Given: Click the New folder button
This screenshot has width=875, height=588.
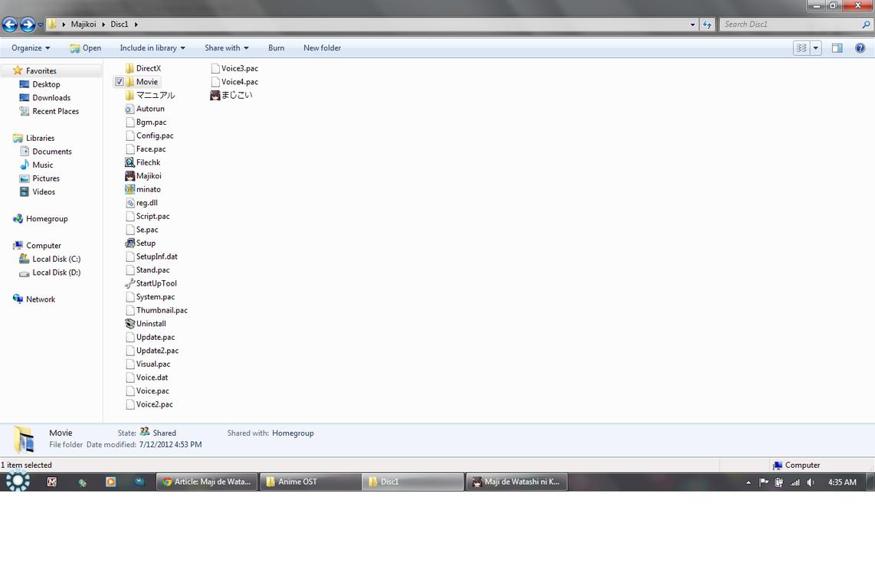Looking at the screenshot, I should 322,47.
